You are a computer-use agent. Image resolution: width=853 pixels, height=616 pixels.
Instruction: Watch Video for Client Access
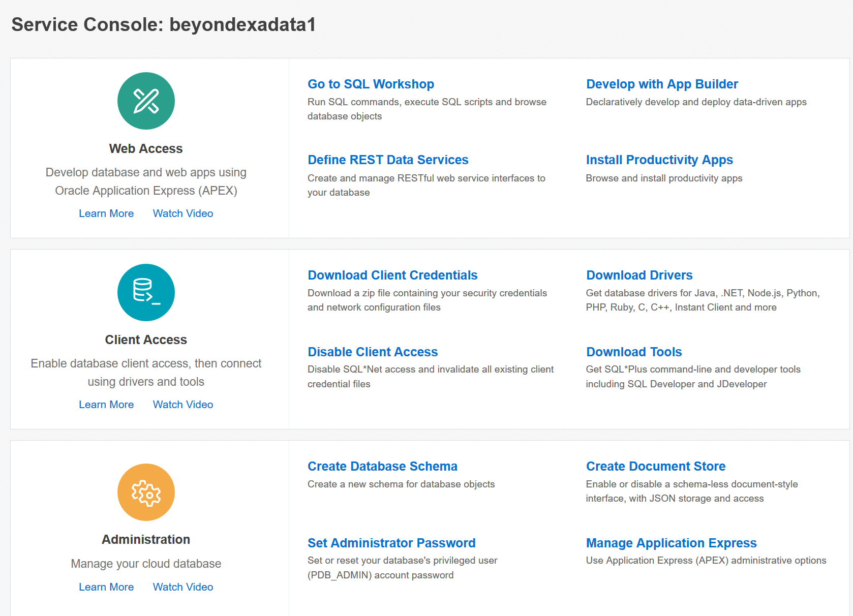pos(183,405)
